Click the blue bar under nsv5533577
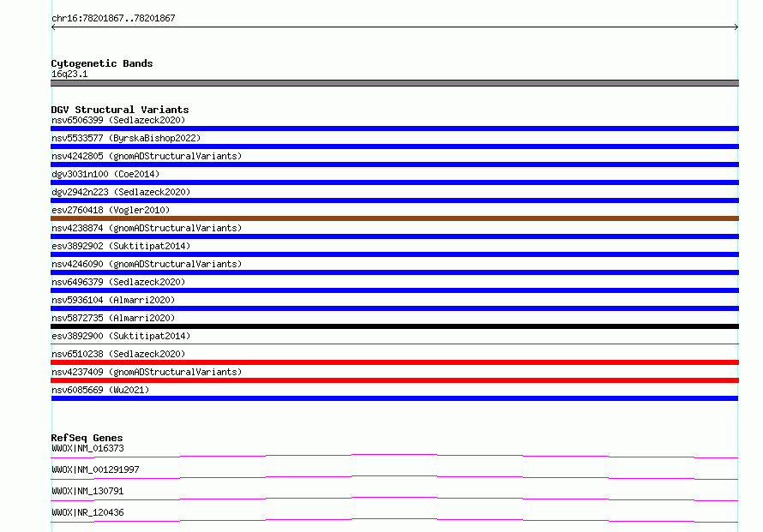 point(394,146)
